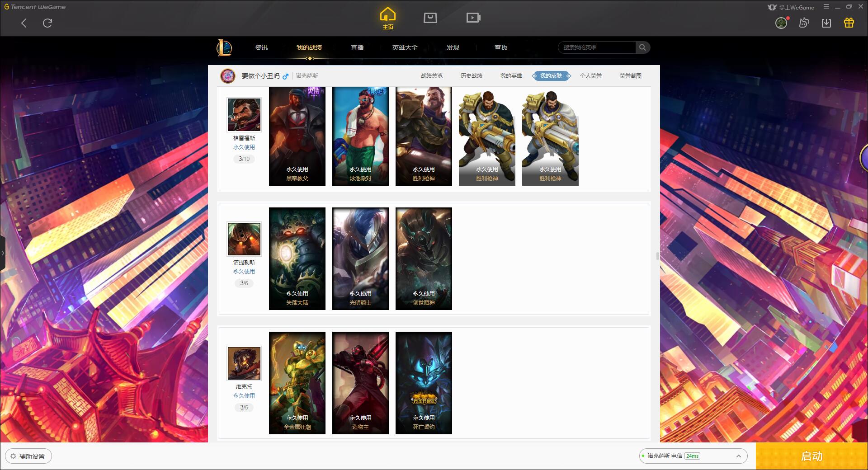
Task: Switch to 历史战绩 sub-tab
Action: (x=472, y=76)
